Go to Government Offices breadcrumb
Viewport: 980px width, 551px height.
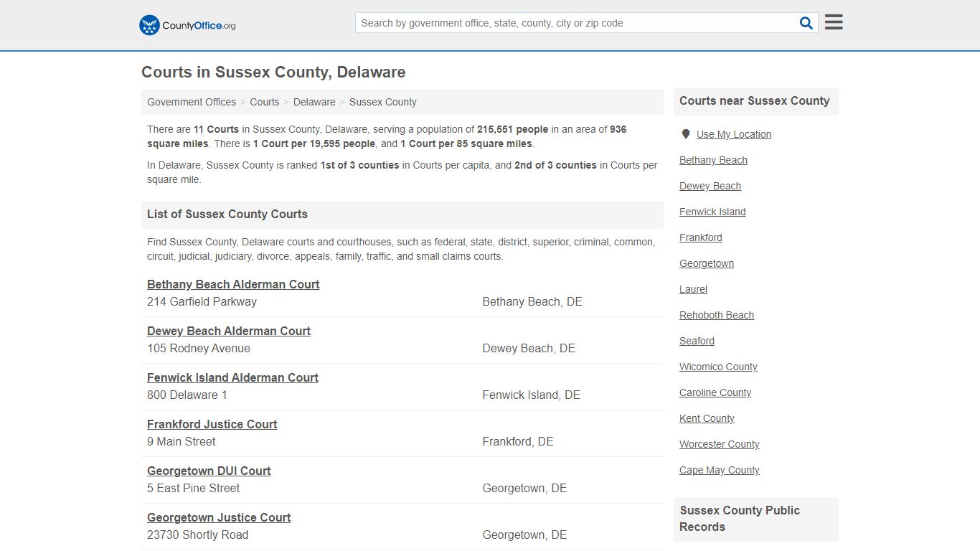tap(192, 102)
